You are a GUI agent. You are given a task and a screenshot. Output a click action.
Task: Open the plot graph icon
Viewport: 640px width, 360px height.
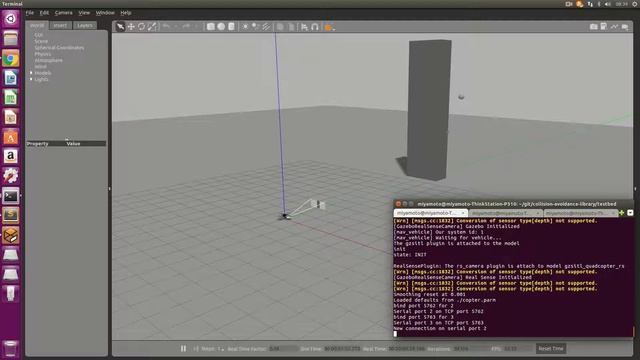[x=614, y=27]
